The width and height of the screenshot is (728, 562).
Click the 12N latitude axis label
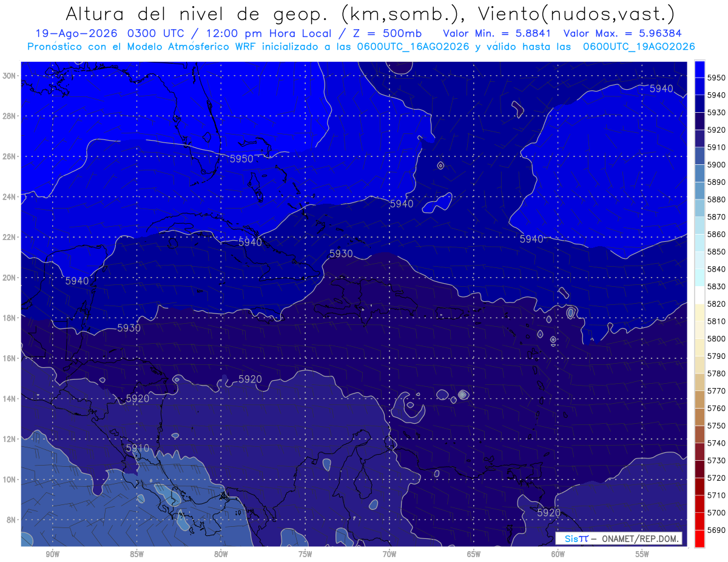tap(8, 439)
